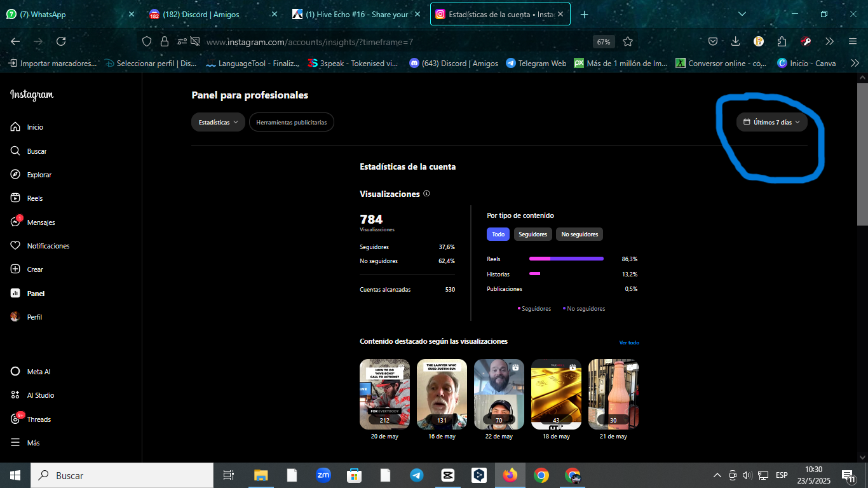Click the Crear plus icon
This screenshot has height=488, width=868.
click(15, 269)
